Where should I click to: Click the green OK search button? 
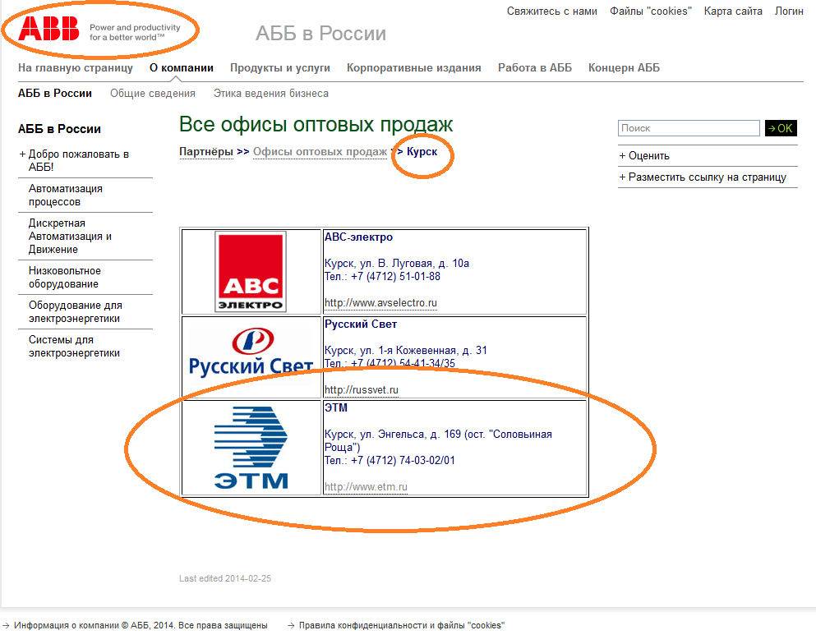pyautogui.click(x=781, y=128)
